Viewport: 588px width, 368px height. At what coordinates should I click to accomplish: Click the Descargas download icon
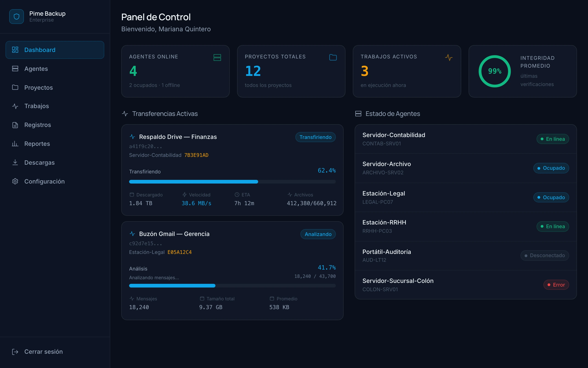click(x=15, y=162)
